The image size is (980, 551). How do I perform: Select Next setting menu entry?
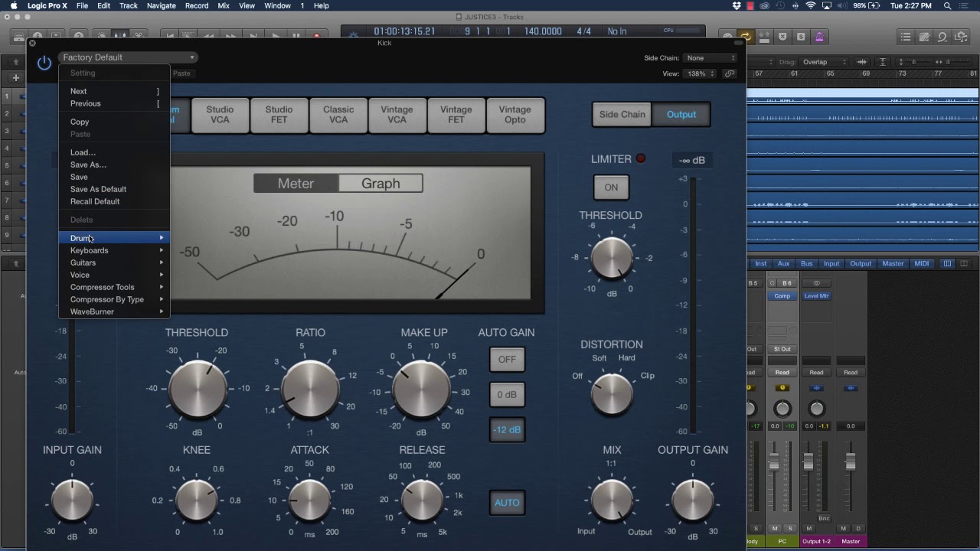114,91
